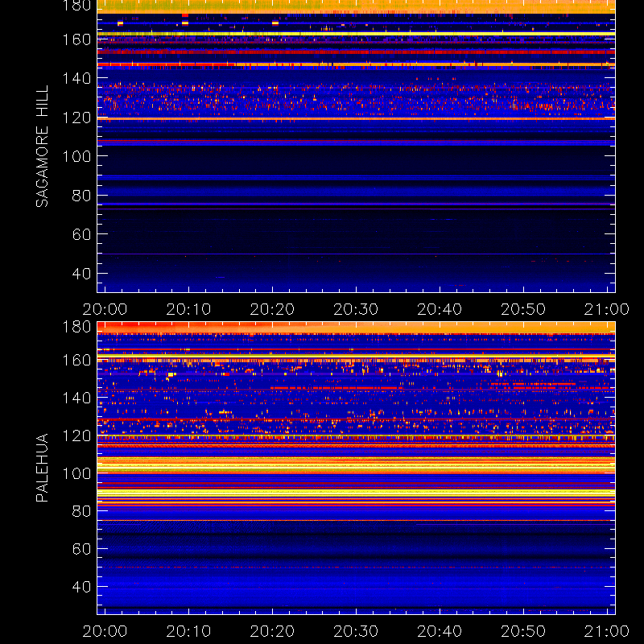
Task: Click the 80 tick label on Palehua plot
Action: (81, 511)
